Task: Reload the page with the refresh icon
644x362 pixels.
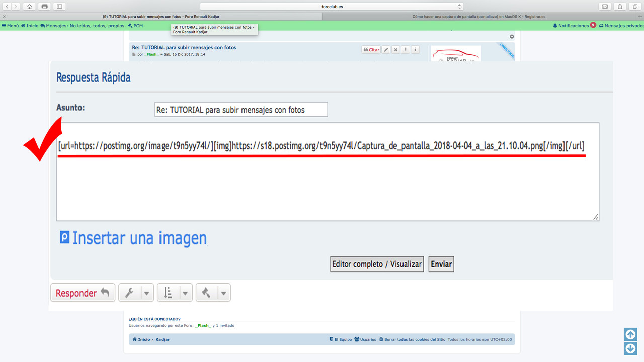Action: [x=459, y=6]
